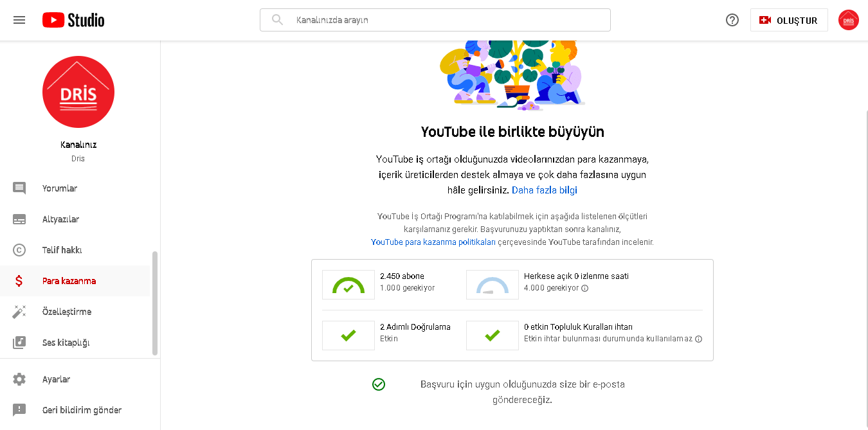Search in the 'Kanalınızda arayın' field
868x430 pixels.
click(435, 20)
